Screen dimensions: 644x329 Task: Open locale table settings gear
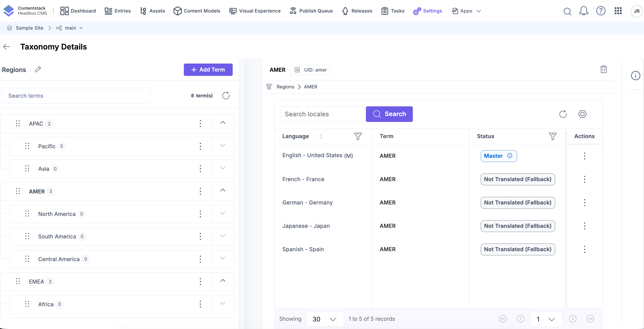(582, 114)
